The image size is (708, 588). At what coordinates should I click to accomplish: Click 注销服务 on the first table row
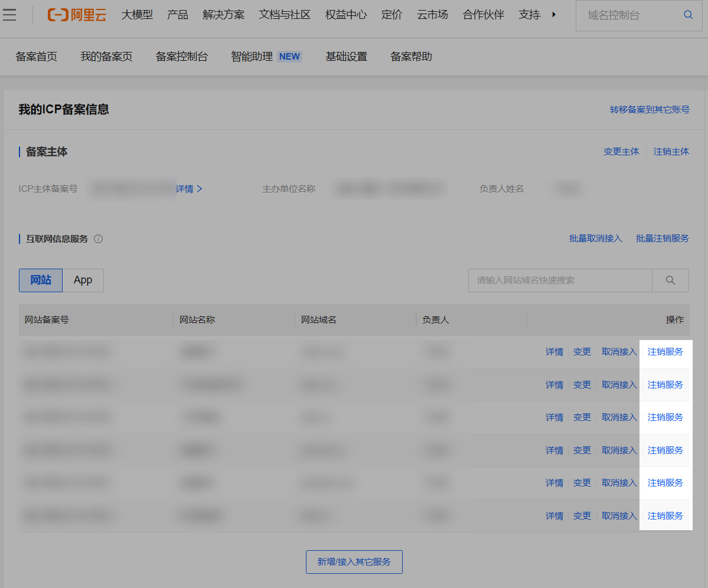[665, 351]
